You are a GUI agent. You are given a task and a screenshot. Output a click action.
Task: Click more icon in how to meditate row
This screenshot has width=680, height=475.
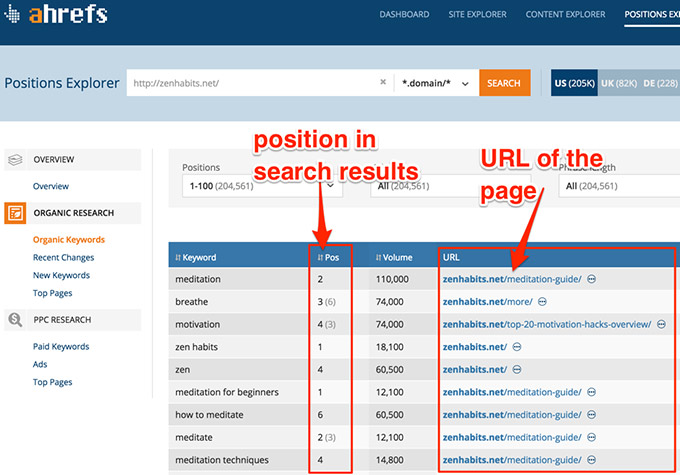(x=592, y=414)
